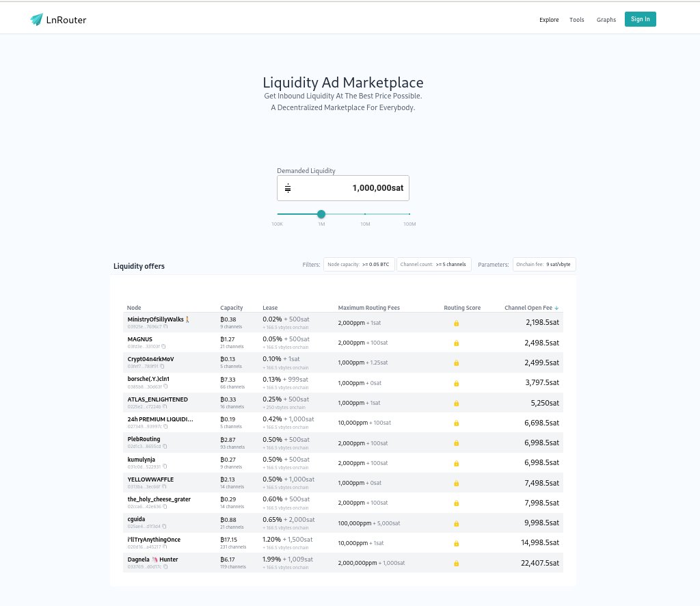The height and width of the screenshot is (606, 700).
Task: Copy node ID of Dagnela Hunter
Action: [165, 567]
